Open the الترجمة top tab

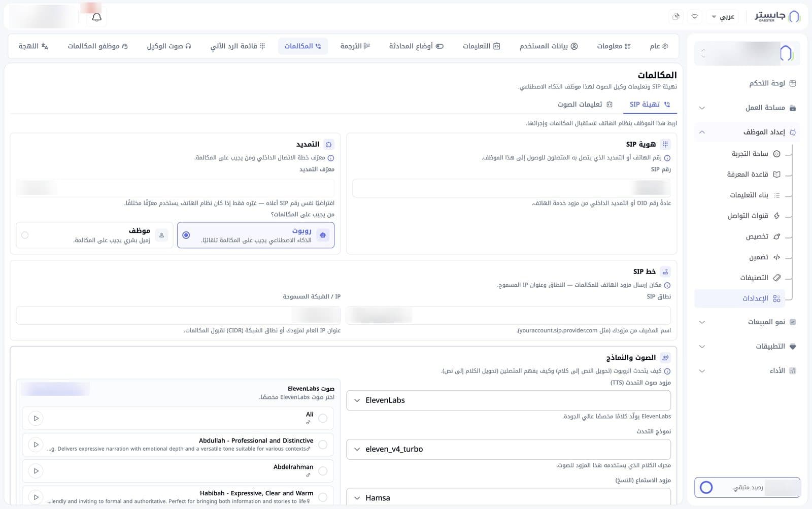click(x=355, y=46)
